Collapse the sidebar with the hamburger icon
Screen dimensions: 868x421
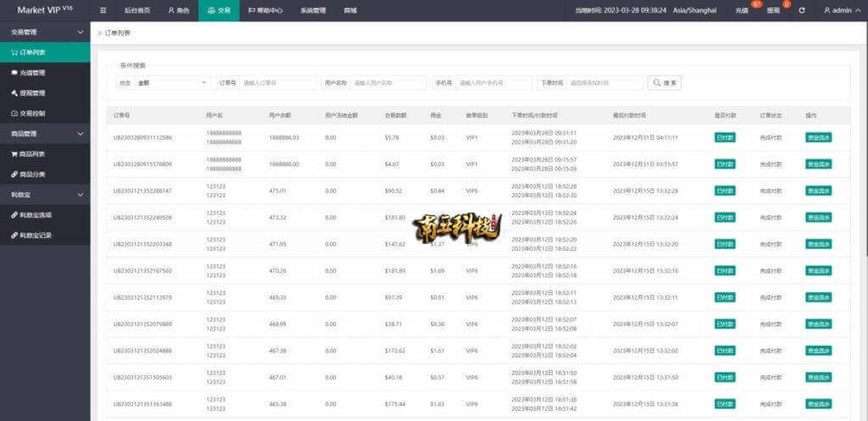click(103, 10)
